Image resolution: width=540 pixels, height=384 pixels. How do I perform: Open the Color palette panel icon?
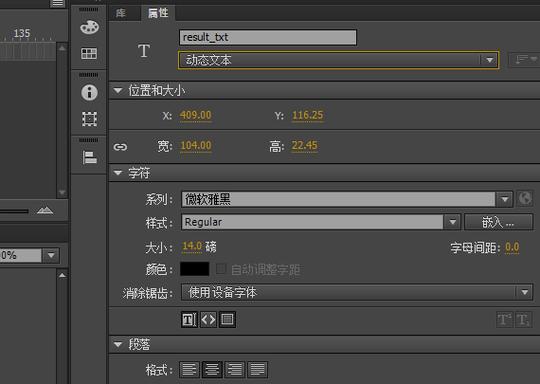click(x=89, y=27)
